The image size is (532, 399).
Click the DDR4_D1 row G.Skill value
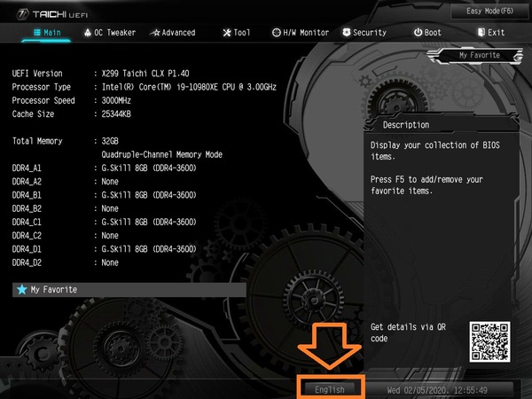[x=149, y=249]
